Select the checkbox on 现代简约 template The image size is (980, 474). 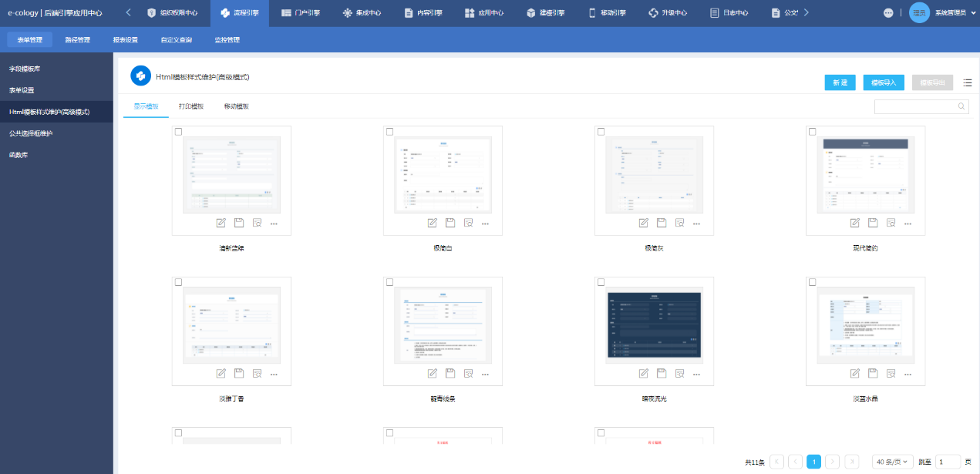812,132
